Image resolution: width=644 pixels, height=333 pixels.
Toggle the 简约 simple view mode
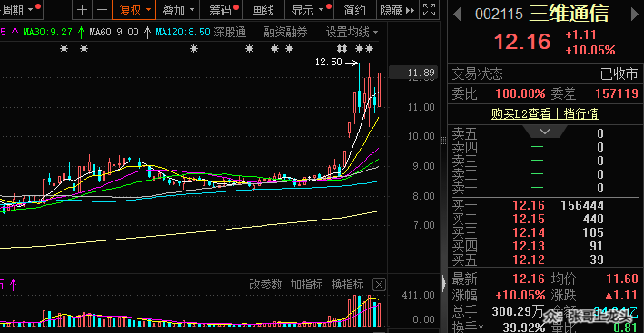[355, 10]
